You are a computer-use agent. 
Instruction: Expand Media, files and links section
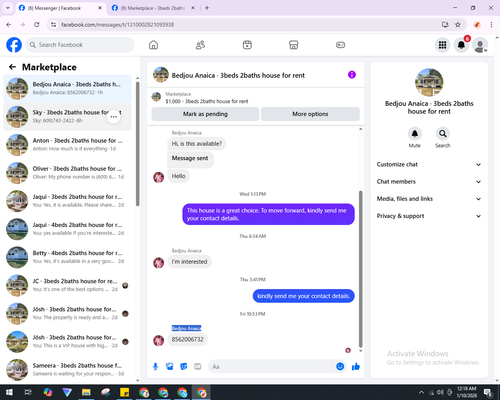[429, 199]
